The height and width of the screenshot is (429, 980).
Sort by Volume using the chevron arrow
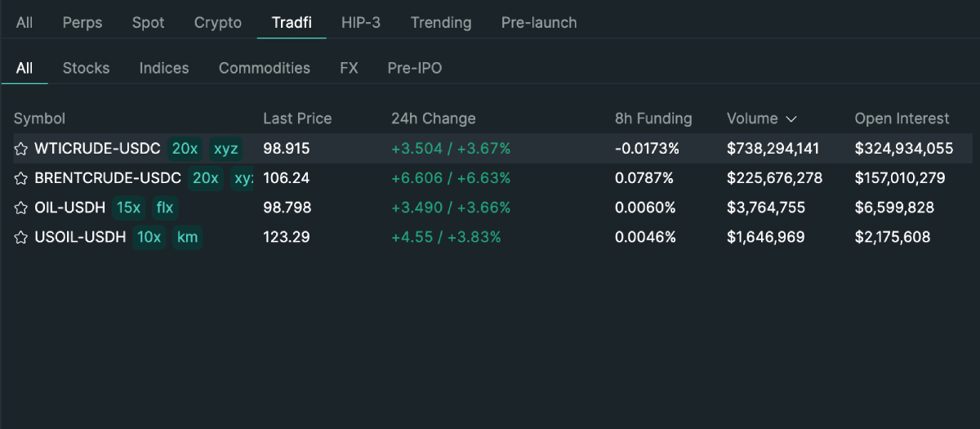point(791,119)
